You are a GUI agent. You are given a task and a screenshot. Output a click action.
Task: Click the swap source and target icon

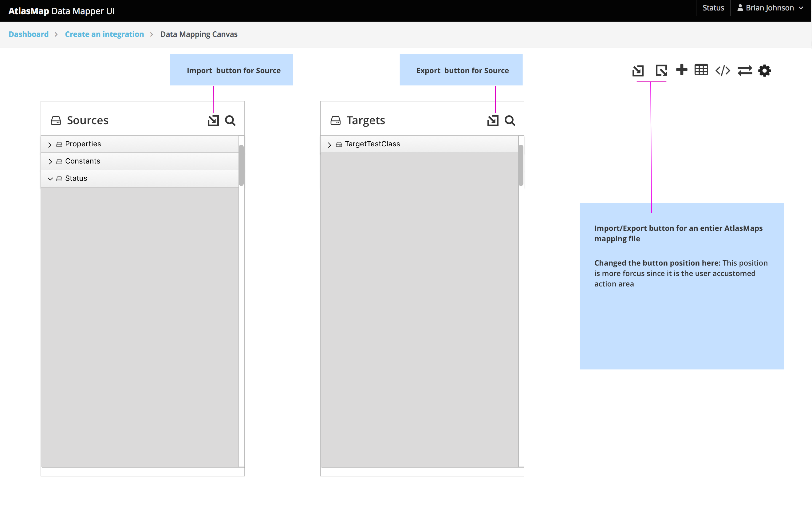(745, 70)
